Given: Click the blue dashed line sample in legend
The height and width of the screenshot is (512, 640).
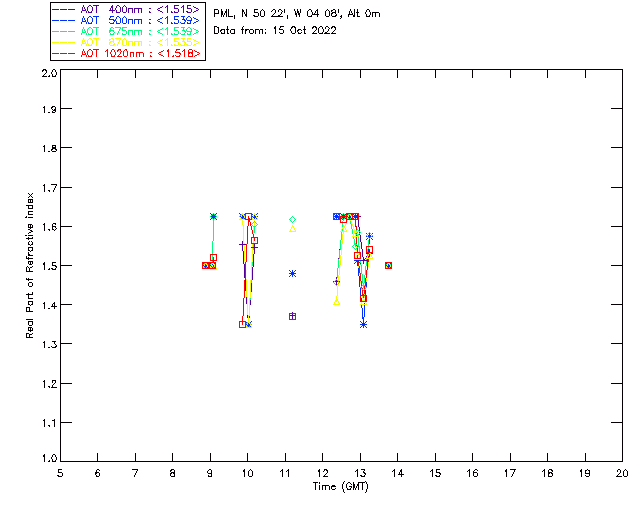Looking at the screenshot, I should pos(63,20).
